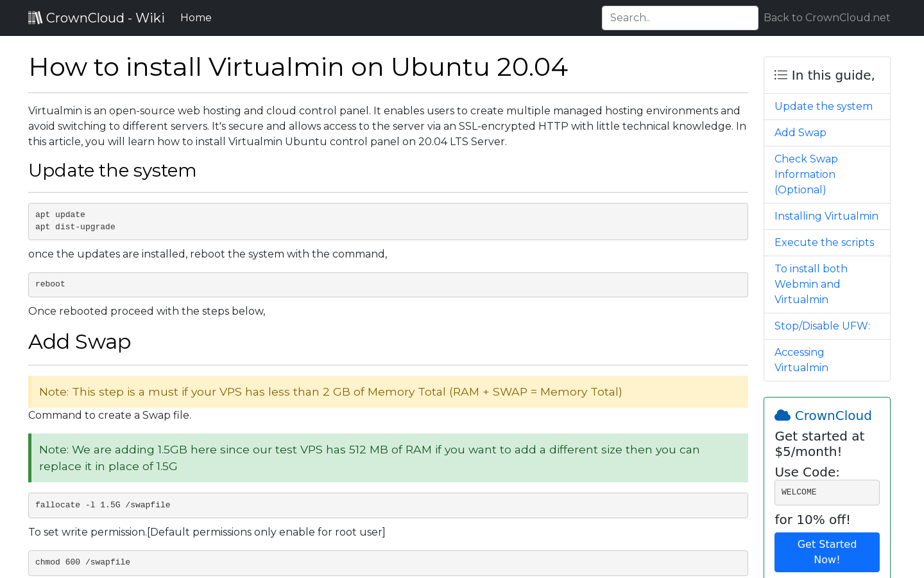The image size is (924, 578).
Task: Open the Home menu item
Action: [196, 17]
